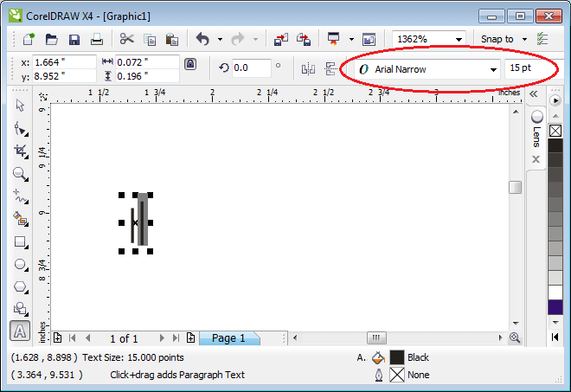Choose the Rectangle tool
This screenshot has height=392, width=571.
coord(19,242)
